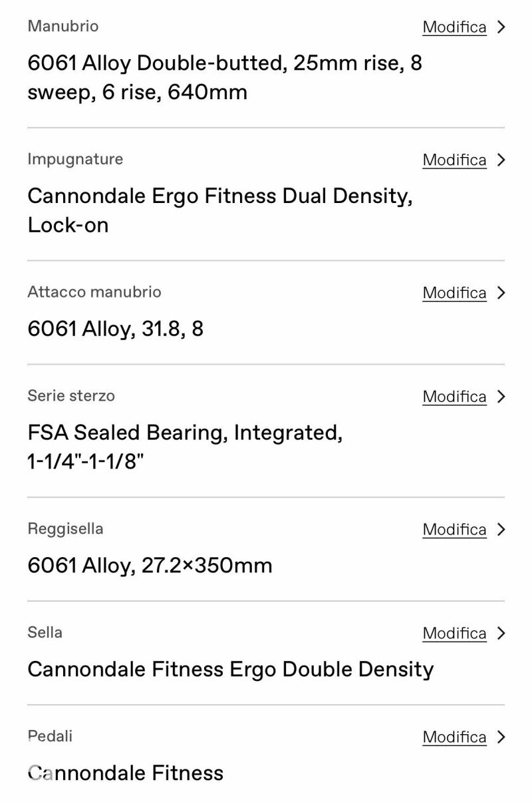Tap the Reggisella row chevron arrow
This screenshot has width=532, height=802.
(x=501, y=530)
